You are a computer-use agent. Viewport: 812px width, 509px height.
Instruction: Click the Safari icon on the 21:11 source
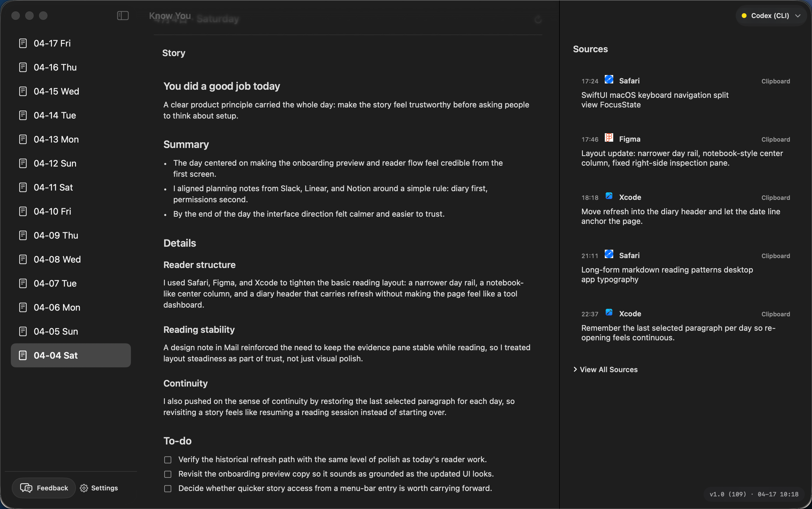609,254
